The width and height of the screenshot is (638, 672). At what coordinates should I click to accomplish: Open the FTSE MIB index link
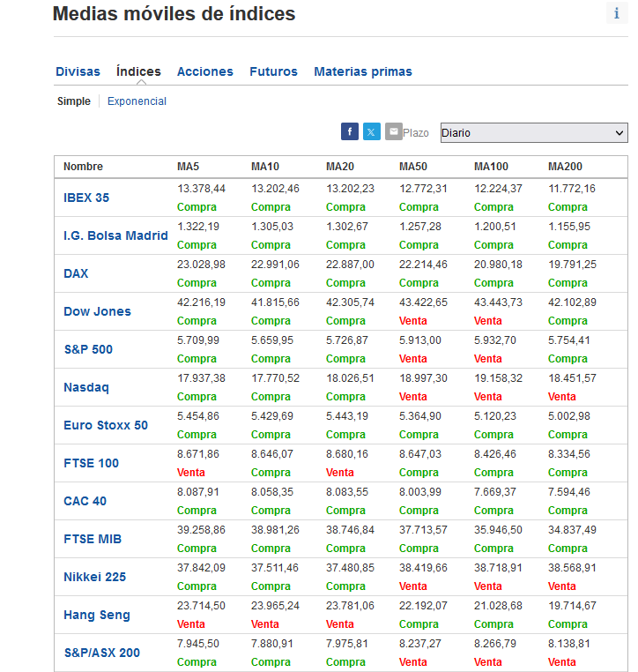[93, 539]
